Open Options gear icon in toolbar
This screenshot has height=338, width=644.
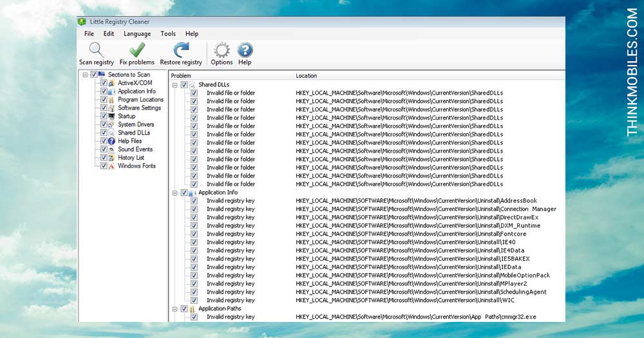pyautogui.click(x=222, y=50)
